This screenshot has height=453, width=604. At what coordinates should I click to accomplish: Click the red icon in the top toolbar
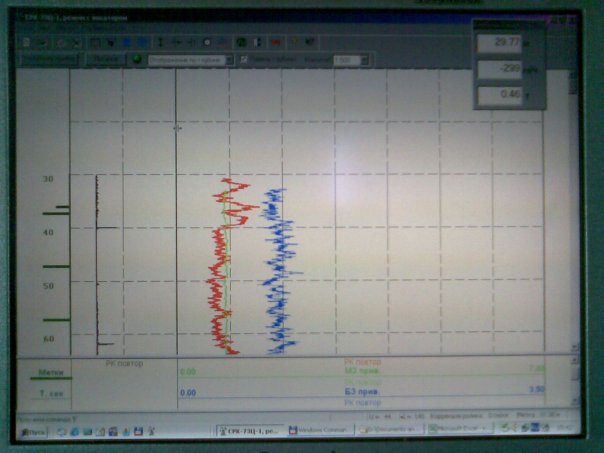tap(276, 43)
